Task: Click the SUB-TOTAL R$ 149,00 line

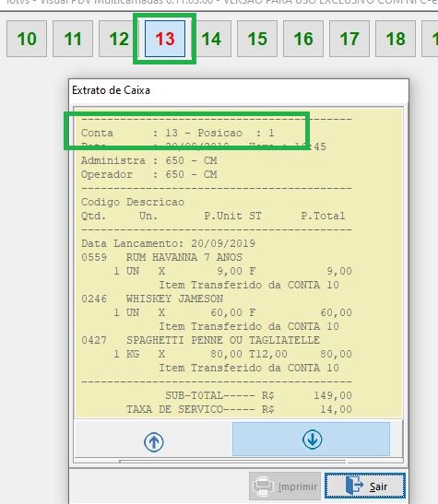Action: click(x=258, y=395)
